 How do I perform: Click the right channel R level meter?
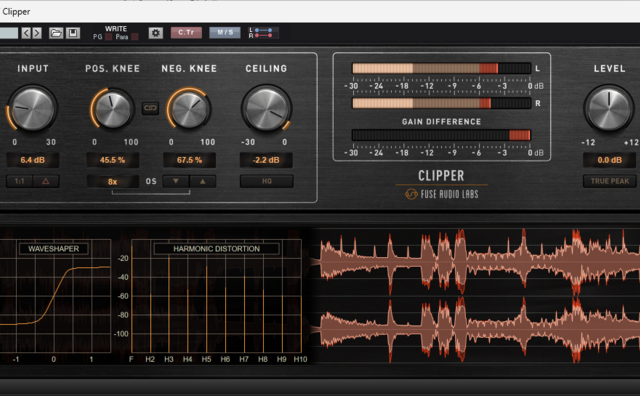coord(441,103)
